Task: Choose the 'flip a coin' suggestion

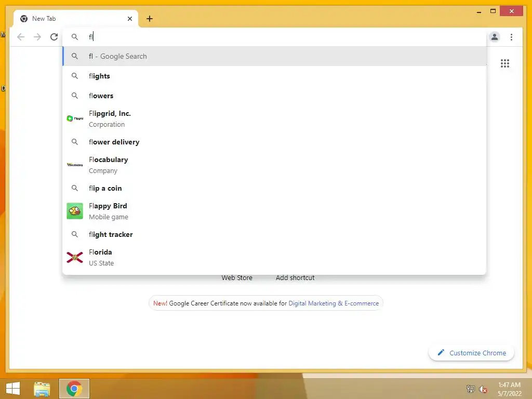Action: (x=274, y=188)
